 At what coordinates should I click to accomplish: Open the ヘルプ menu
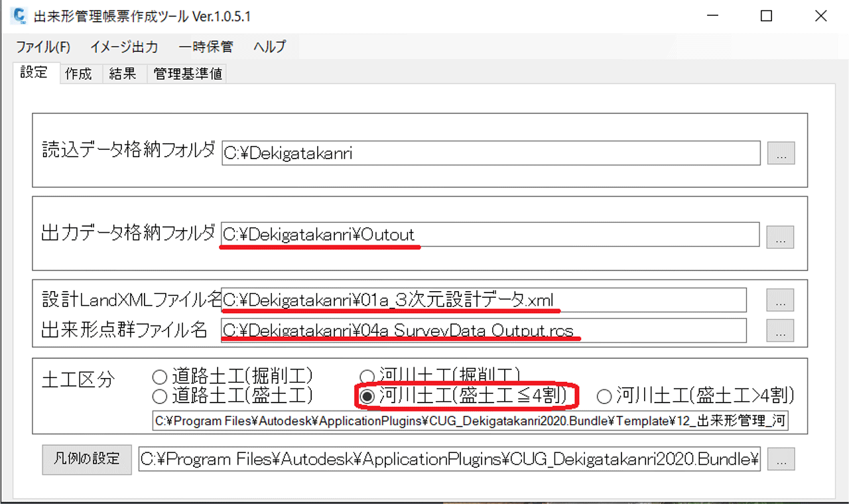click(269, 47)
